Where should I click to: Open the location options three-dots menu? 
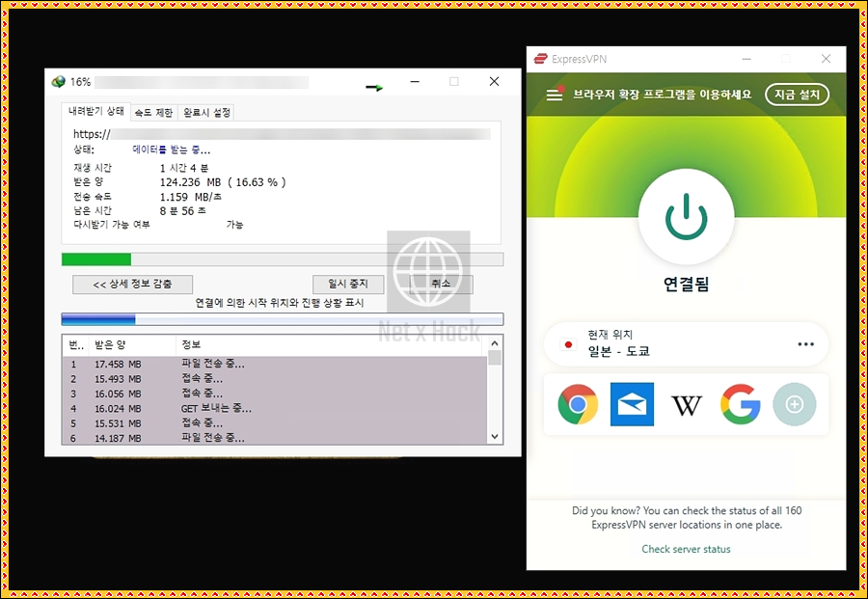pyautogui.click(x=805, y=343)
